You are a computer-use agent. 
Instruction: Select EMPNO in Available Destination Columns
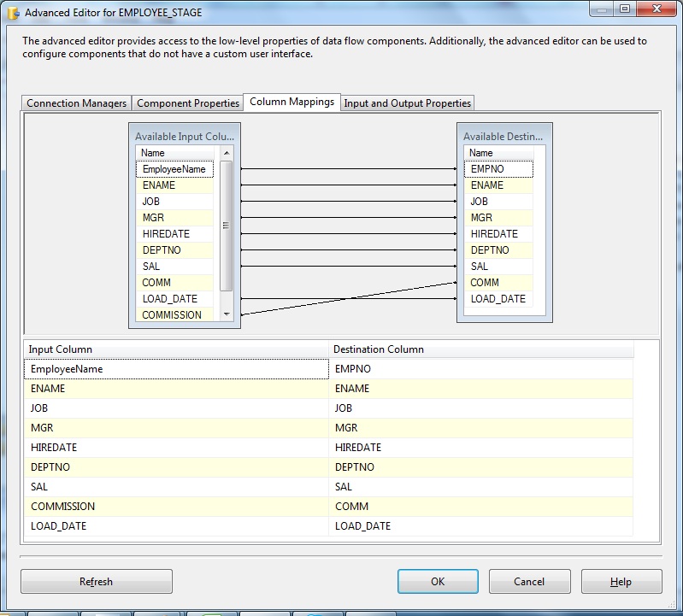tap(498, 169)
